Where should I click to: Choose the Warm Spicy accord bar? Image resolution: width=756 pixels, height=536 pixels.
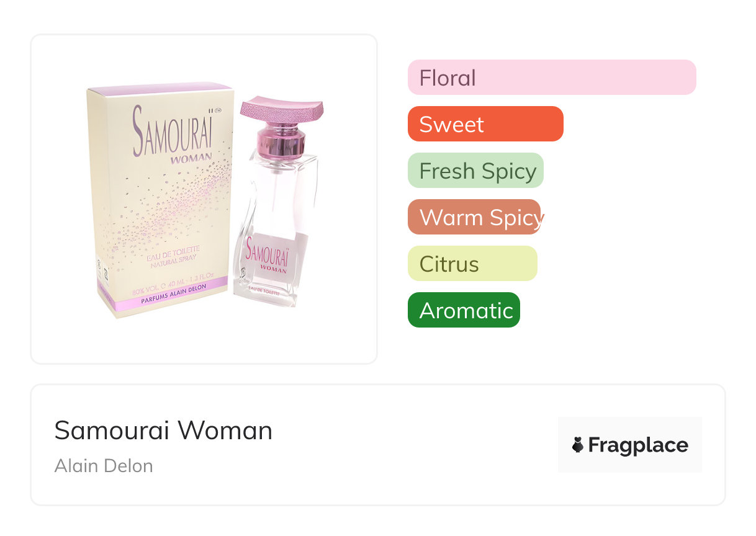[474, 217]
